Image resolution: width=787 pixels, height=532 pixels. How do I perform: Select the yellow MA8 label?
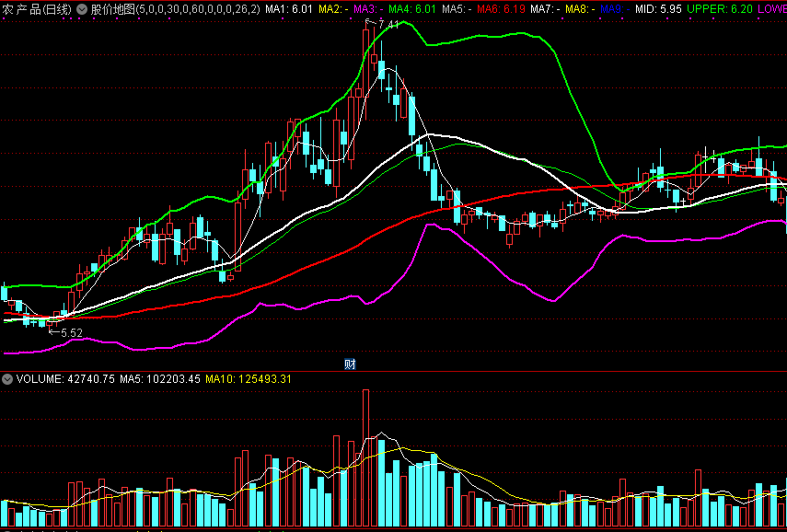[580, 9]
